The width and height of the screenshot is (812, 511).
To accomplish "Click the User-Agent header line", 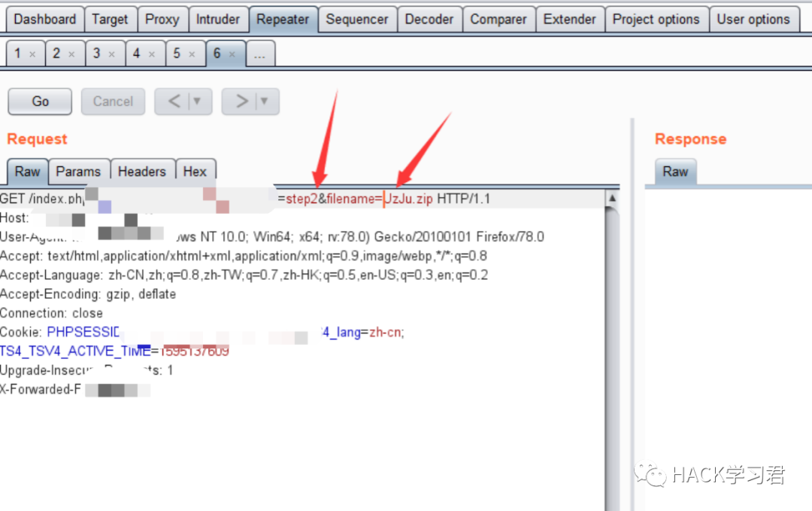I will point(272,237).
